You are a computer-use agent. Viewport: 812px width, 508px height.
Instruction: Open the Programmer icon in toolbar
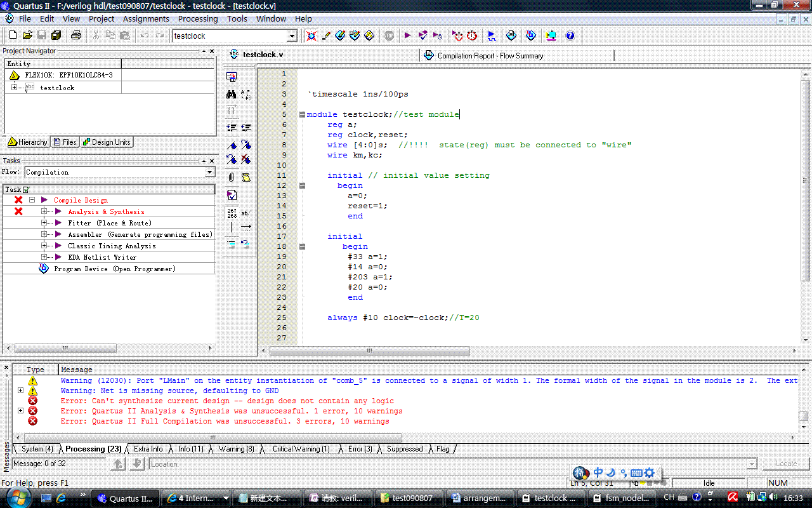531,36
